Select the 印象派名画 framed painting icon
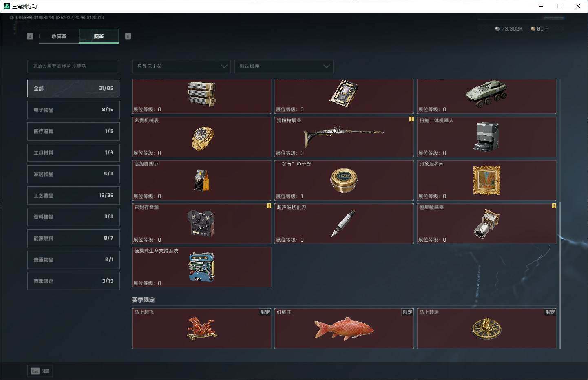The height and width of the screenshot is (380, 588). pos(486,180)
